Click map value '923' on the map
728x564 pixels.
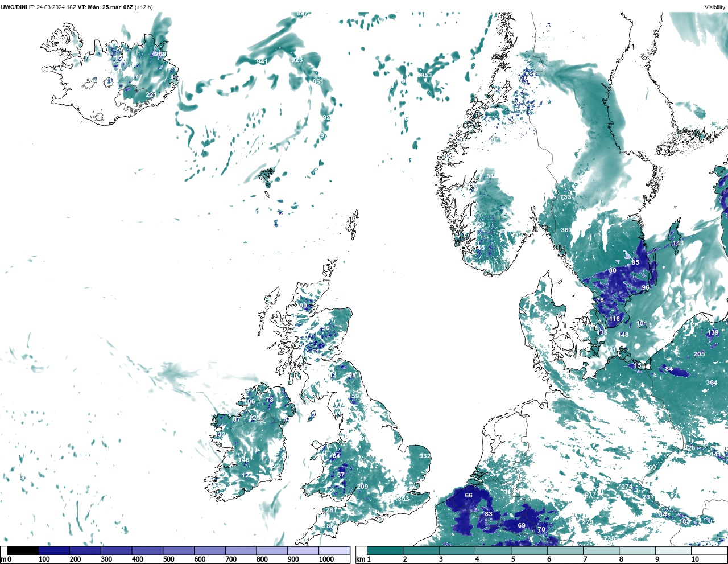(297, 60)
